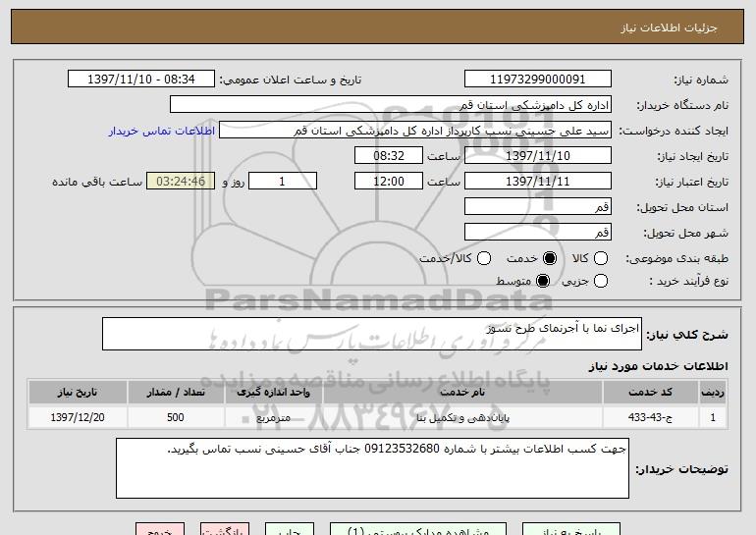Click the request creator field سید علی حسینی نسب
756x535 pixels.
415,131
